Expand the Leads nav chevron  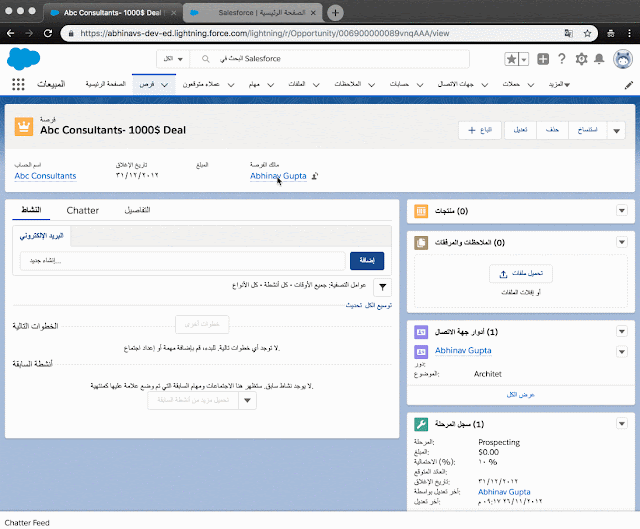231,85
